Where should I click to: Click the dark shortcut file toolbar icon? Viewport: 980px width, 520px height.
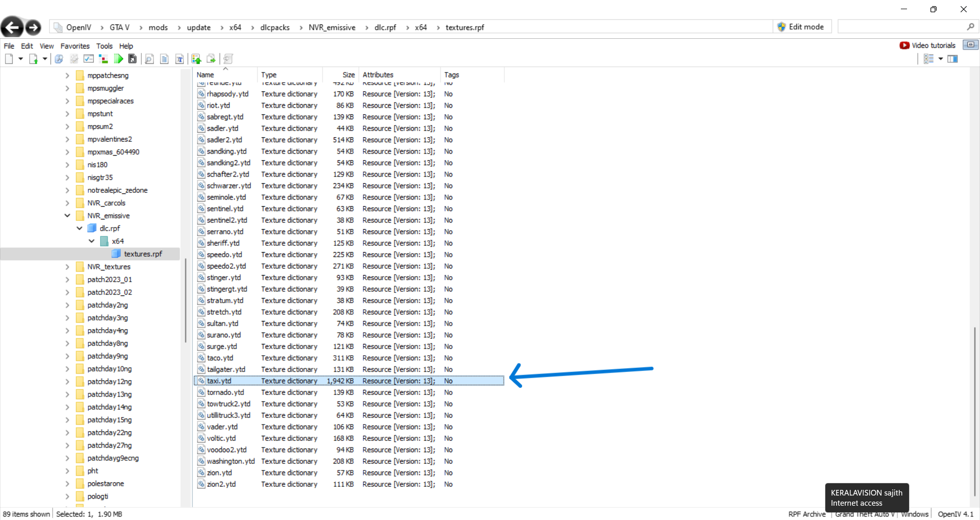pos(133,59)
